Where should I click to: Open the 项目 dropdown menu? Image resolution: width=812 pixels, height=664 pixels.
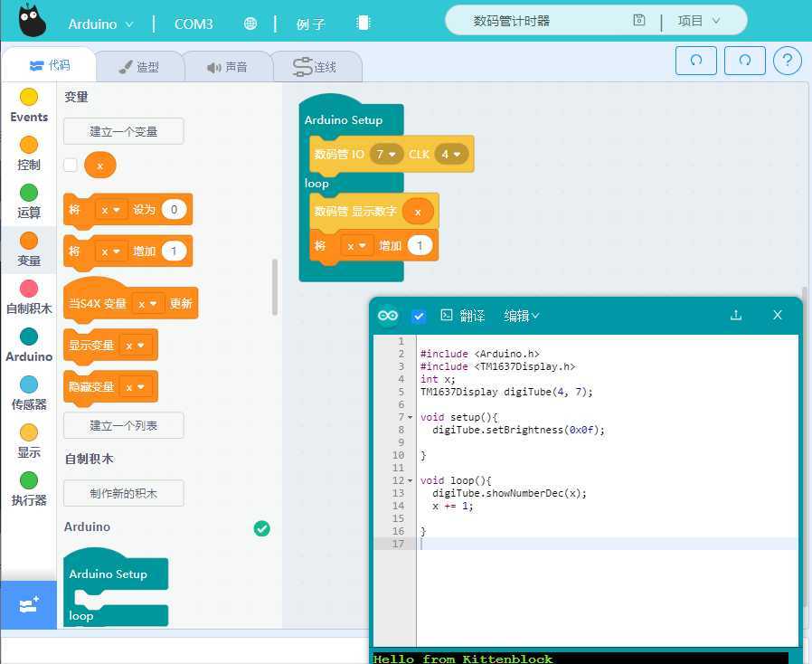700,21
